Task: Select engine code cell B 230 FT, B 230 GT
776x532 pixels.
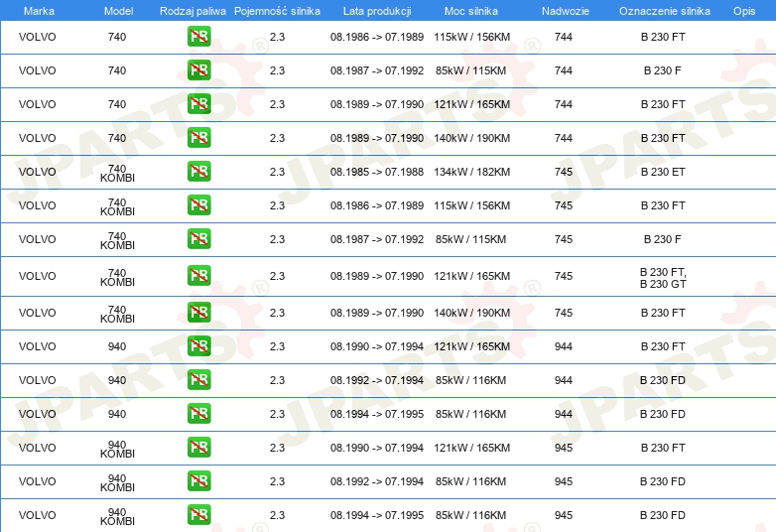Action: [x=663, y=278]
